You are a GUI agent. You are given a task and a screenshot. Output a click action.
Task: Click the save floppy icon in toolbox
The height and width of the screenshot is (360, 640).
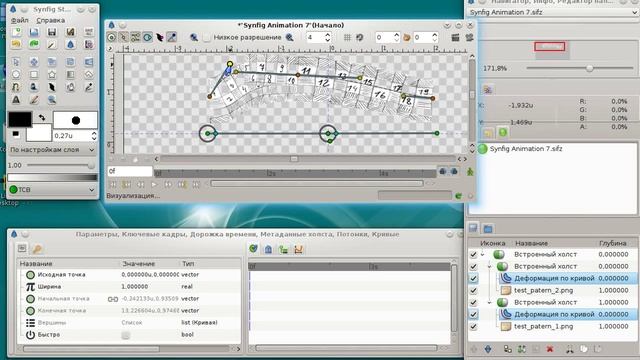pyautogui.click(x=52, y=32)
